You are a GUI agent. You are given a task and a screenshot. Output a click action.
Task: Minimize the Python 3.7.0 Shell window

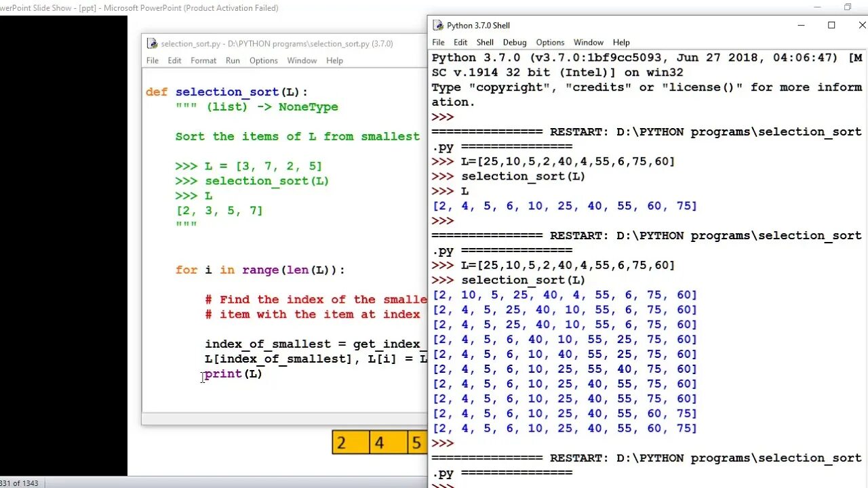[802, 25]
